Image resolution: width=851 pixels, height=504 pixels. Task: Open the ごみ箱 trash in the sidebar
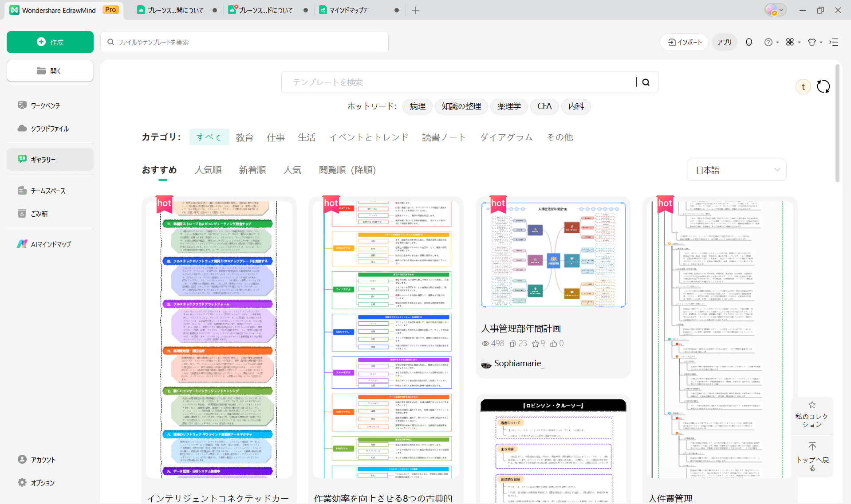pyautogui.click(x=39, y=214)
